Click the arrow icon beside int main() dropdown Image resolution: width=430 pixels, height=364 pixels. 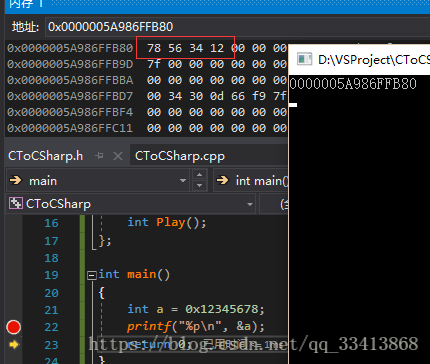tap(223, 180)
